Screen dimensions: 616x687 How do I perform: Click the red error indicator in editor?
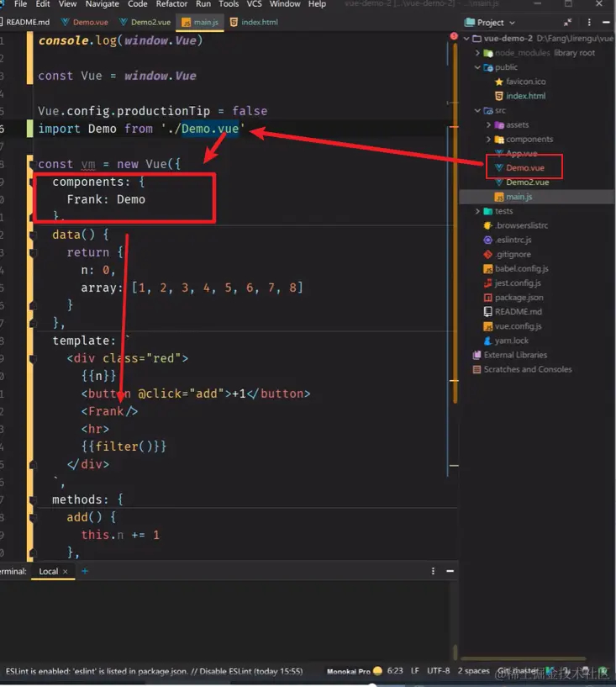pyautogui.click(x=454, y=36)
